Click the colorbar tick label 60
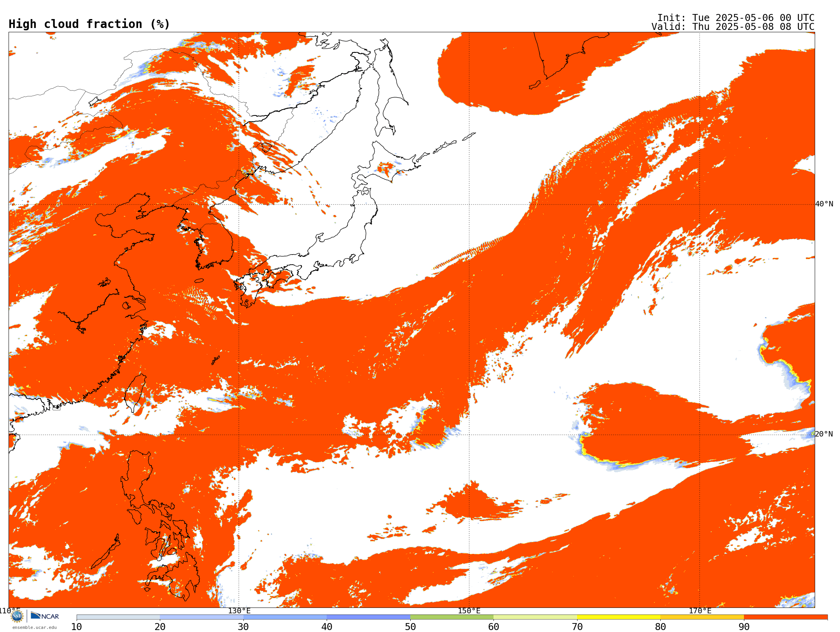The height and width of the screenshot is (632, 840). coord(493,627)
